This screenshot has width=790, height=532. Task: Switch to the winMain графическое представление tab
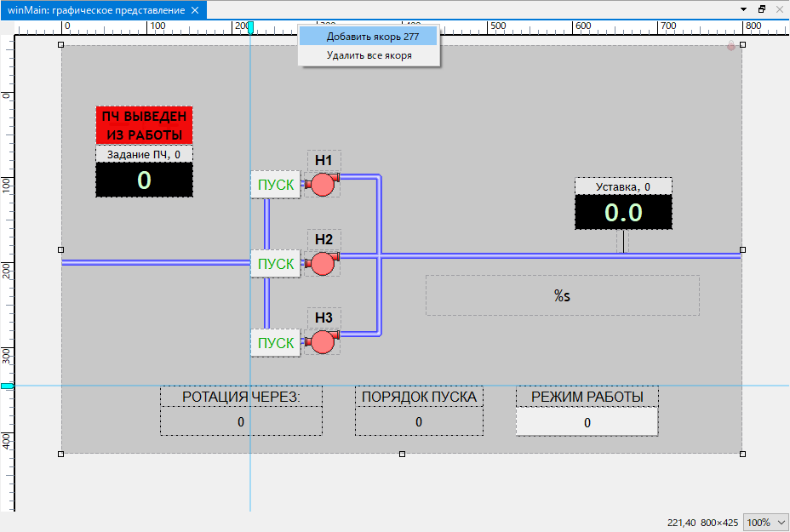click(x=95, y=10)
